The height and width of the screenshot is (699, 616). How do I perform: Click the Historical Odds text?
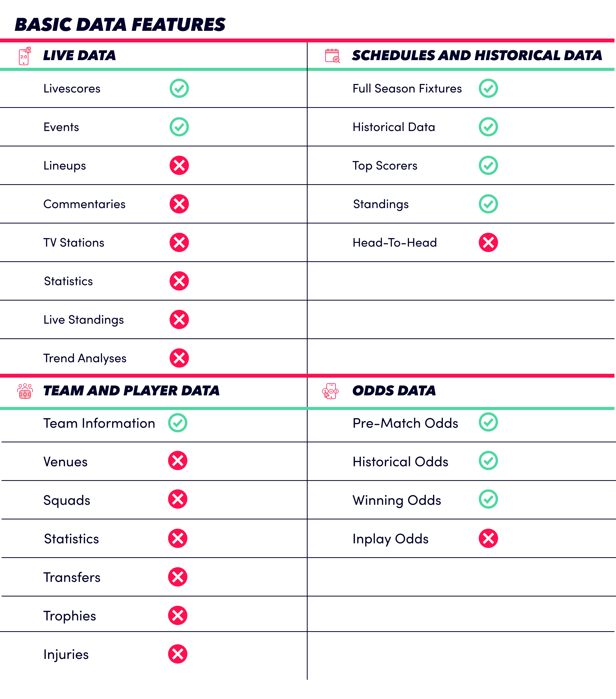coord(400,462)
